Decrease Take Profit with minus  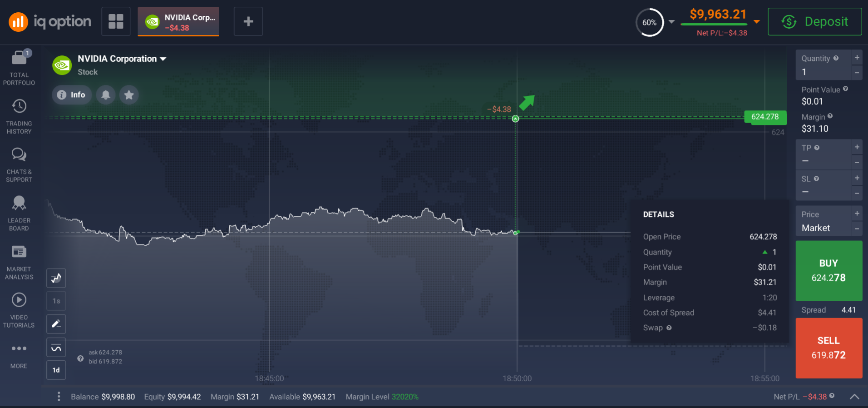pyautogui.click(x=857, y=162)
